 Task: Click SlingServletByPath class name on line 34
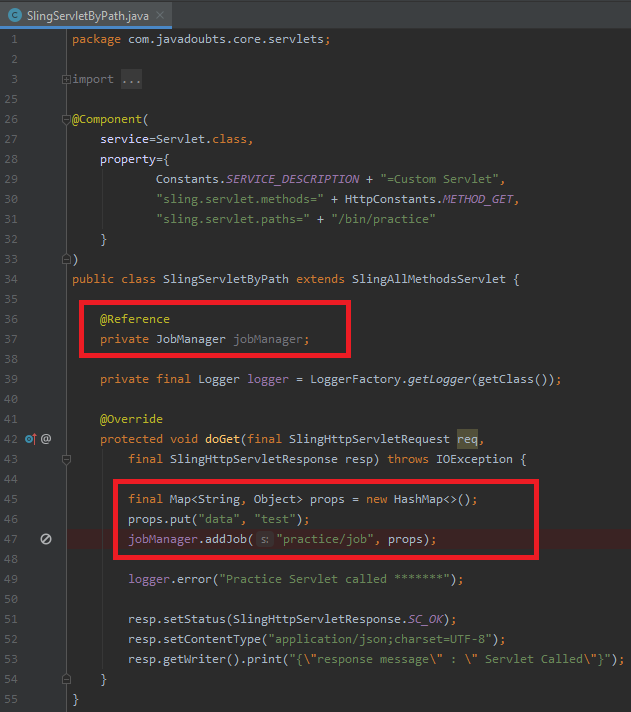226,279
